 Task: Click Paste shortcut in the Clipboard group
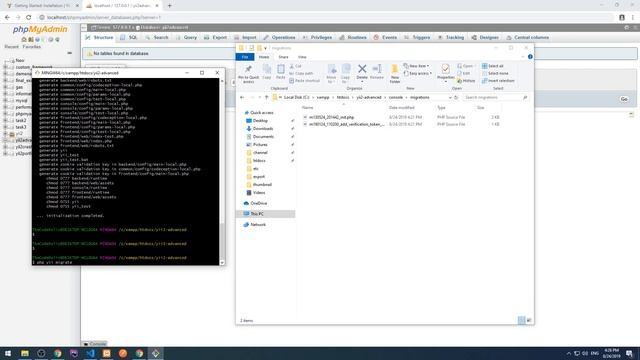305,81
